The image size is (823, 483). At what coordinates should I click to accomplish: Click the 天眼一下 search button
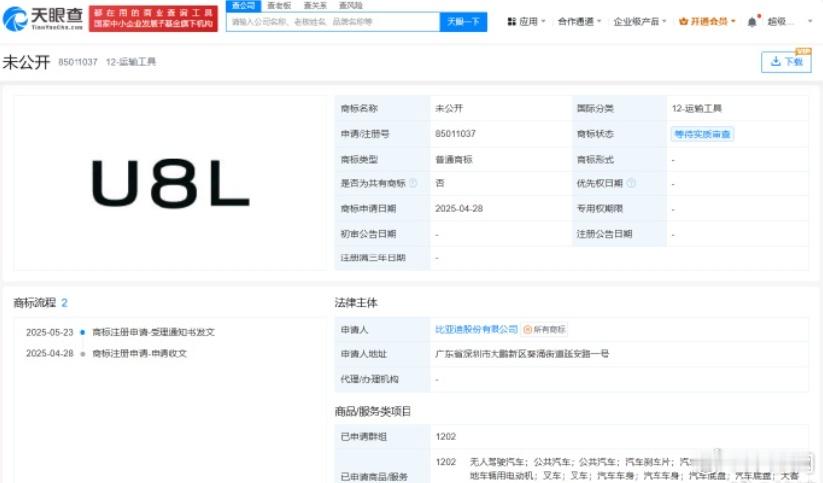point(463,22)
